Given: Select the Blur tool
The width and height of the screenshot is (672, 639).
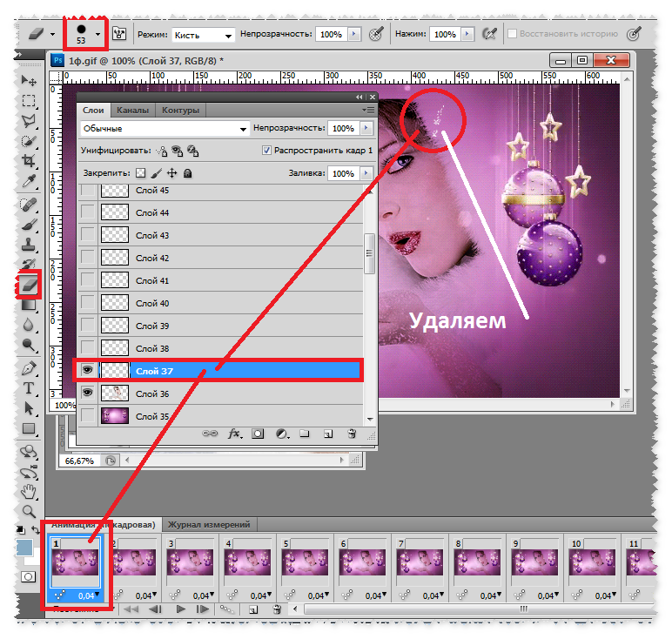Looking at the screenshot, I should 29,325.
